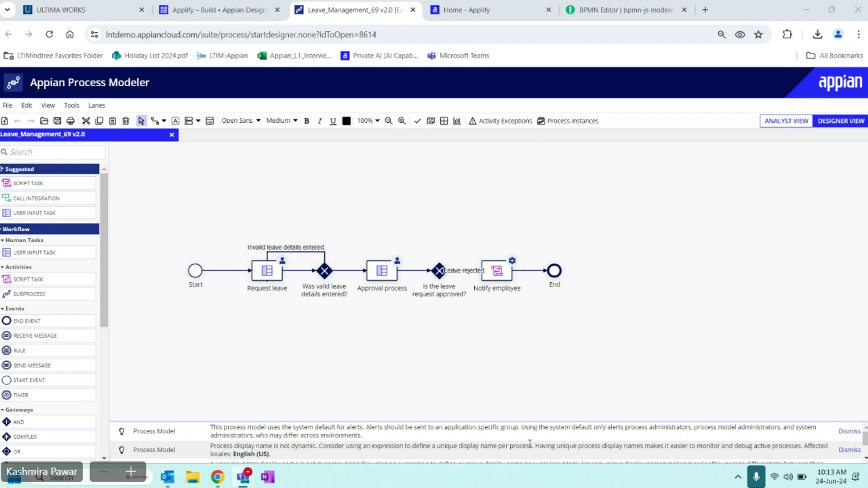The width and height of the screenshot is (868, 488).
Task: Open process model properties icon
Action: pyautogui.click(x=210, y=121)
